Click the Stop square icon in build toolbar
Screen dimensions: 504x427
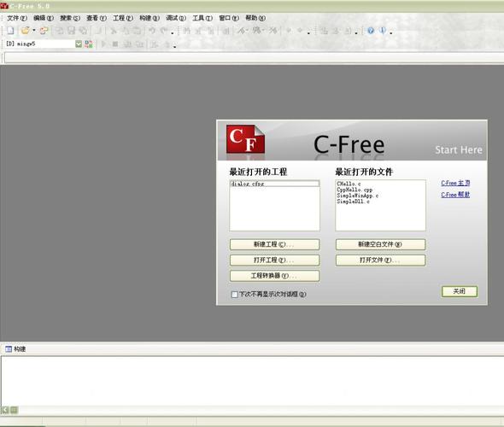click(115, 44)
